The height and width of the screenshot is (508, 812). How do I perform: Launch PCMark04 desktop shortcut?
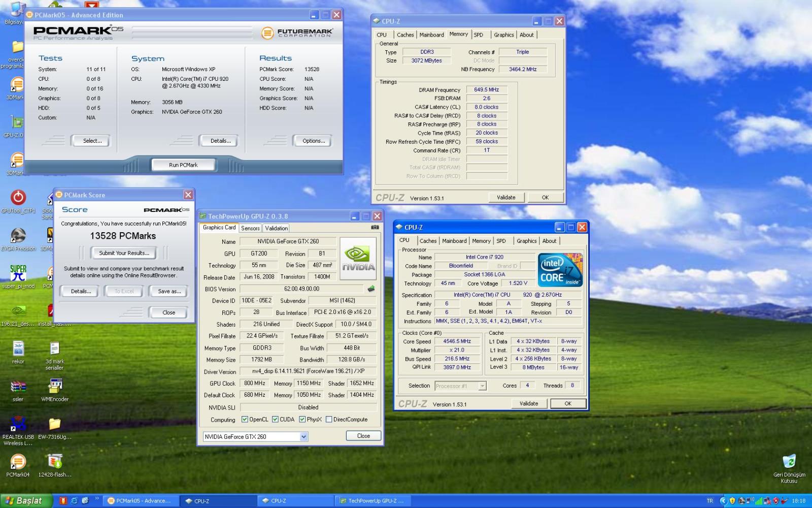pyautogui.click(x=18, y=465)
